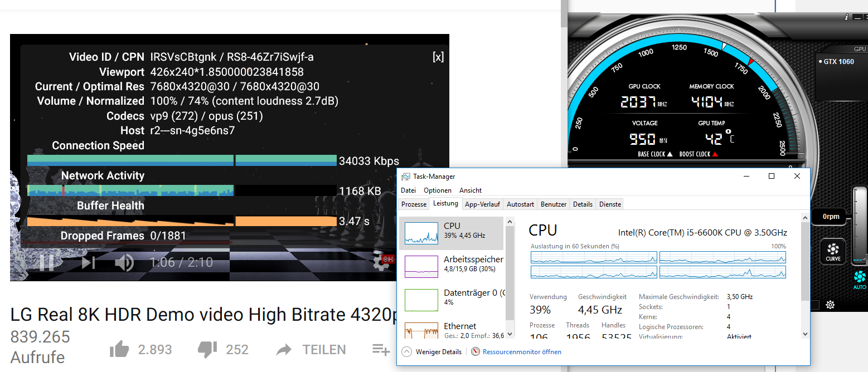Image resolution: width=868 pixels, height=372 pixels.
Task: Click 1168 KB network activity value
Action: [x=360, y=191]
